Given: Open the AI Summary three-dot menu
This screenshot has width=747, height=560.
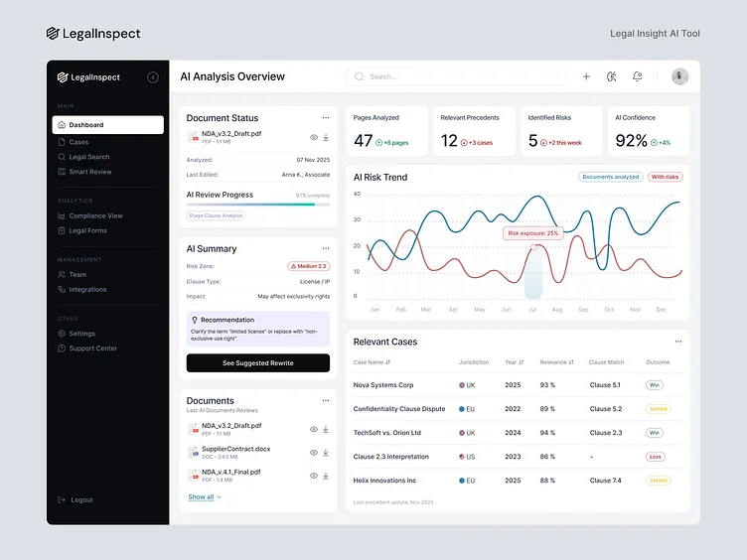Looking at the screenshot, I should (325, 248).
